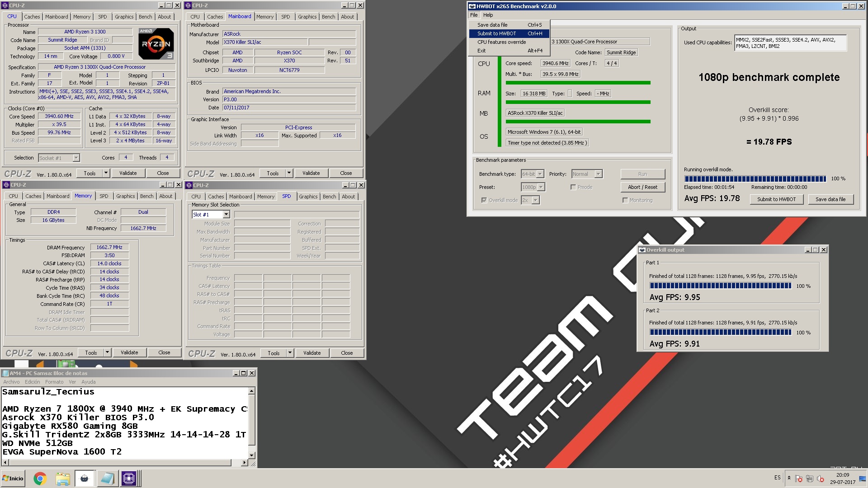The width and height of the screenshot is (868, 488).
Task: Click CPU-Z SPD window title icon
Action: (x=189, y=185)
